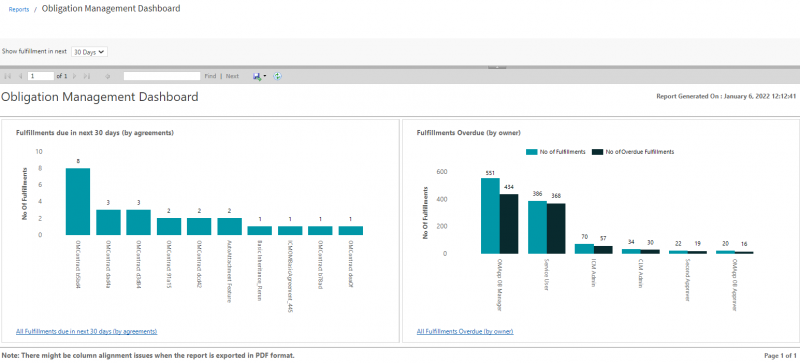Click the Basic Inheritance_Renen bar
Screen dimensions: 800x363
point(259,230)
